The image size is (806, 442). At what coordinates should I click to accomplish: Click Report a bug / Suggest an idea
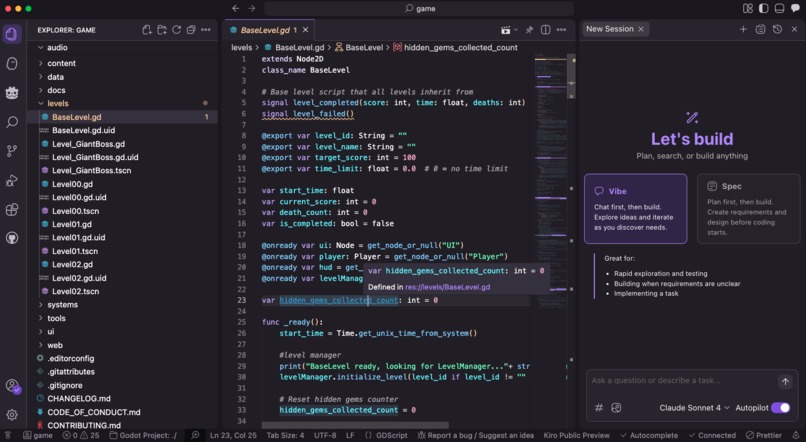click(475, 435)
